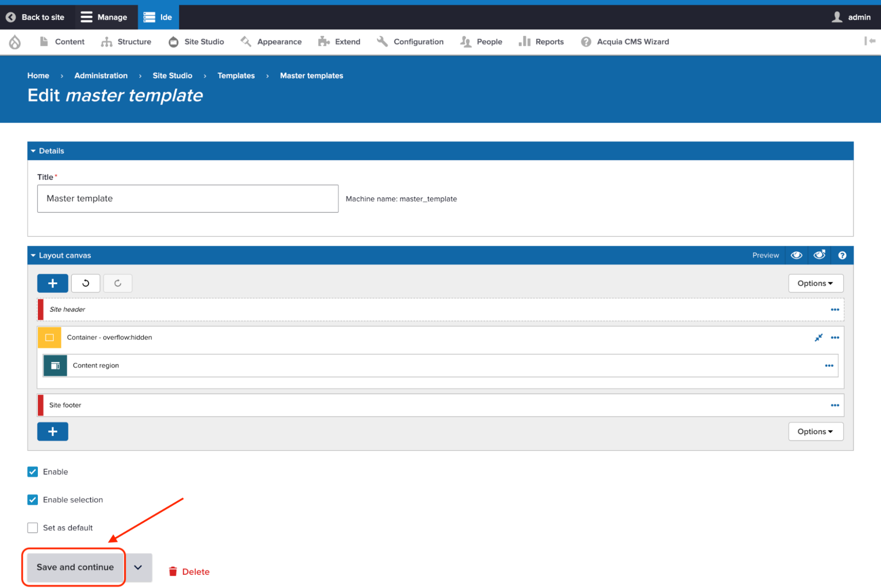The width and height of the screenshot is (881, 588).
Task: Open the Manage menu
Action: click(x=104, y=17)
